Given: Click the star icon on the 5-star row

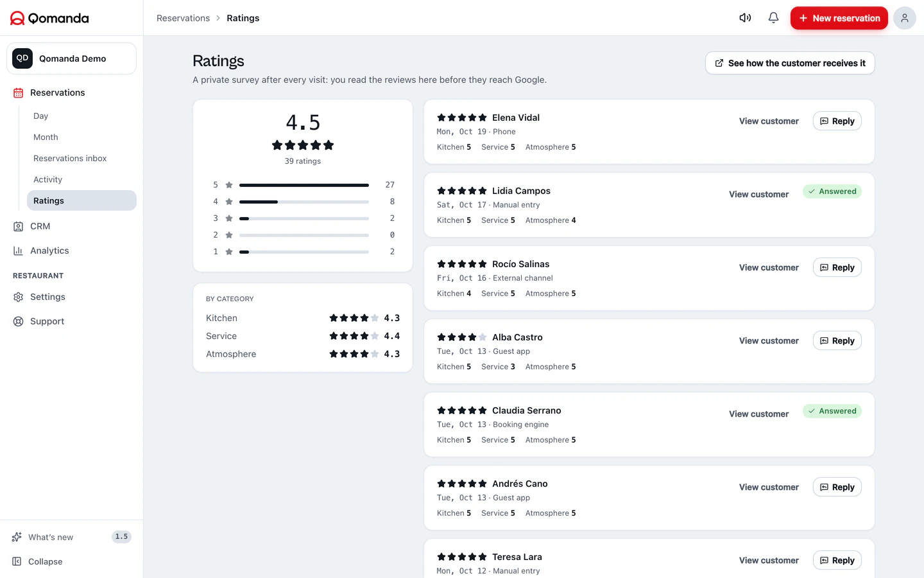Looking at the screenshot, I should tap(229, 185).
